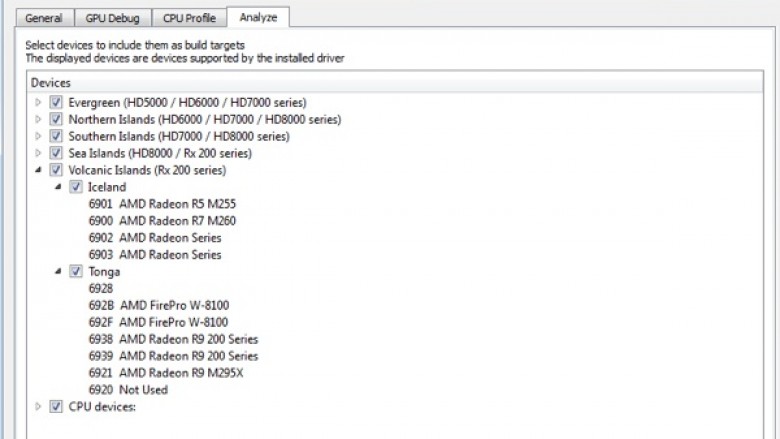Collapse the Tonga node
Viewport: 780px width, 439px height.
point(58,271)
